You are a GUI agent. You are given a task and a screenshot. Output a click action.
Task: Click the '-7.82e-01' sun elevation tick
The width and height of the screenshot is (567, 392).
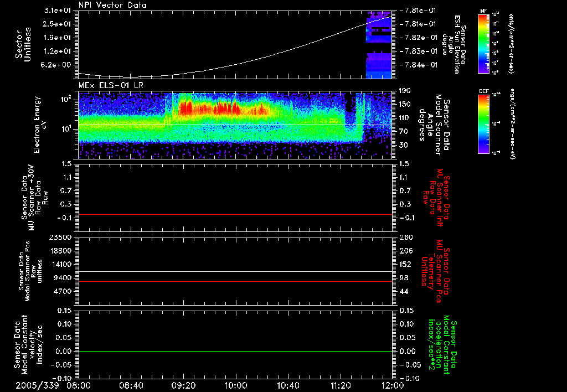pos(419,38)
